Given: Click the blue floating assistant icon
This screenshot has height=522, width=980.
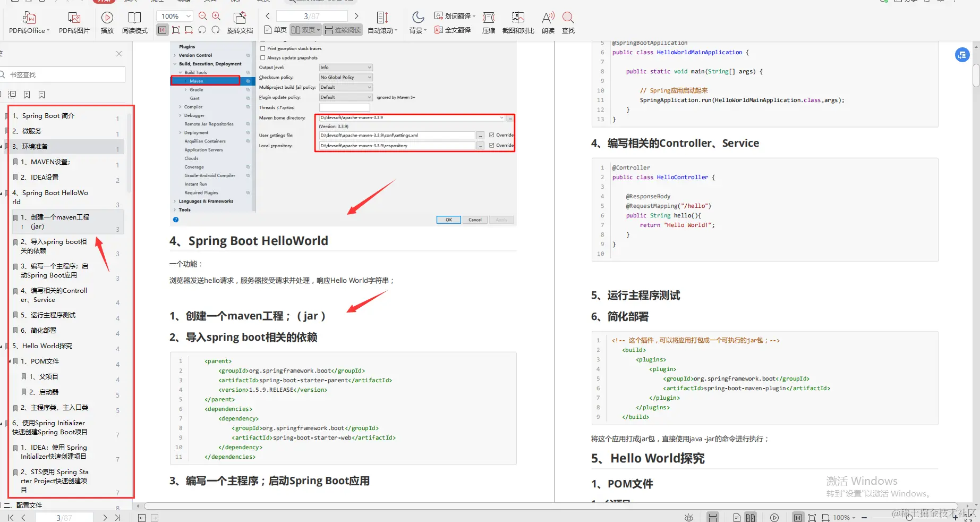Looking at the screenshot, I should (962, 55).
